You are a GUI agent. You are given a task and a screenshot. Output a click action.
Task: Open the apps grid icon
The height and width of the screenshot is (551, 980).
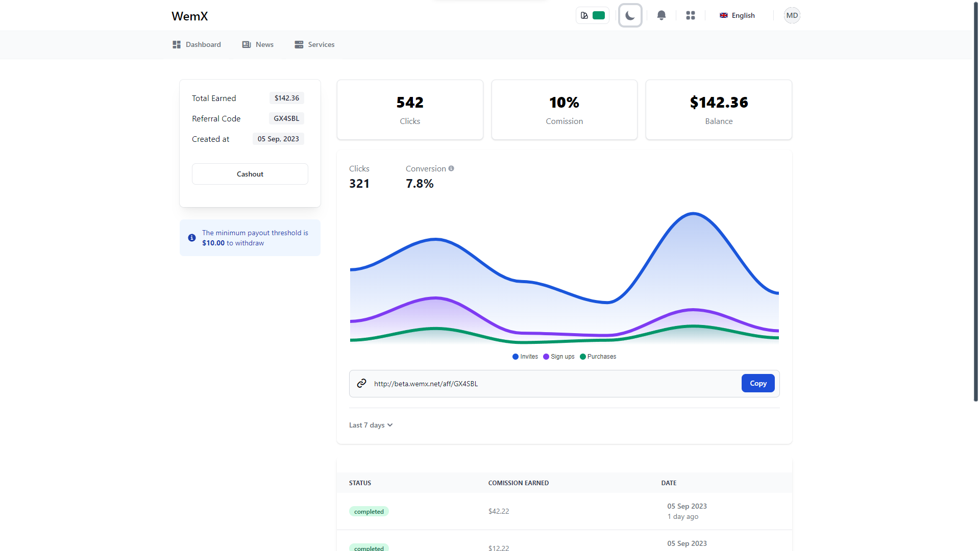coord(691,15)
